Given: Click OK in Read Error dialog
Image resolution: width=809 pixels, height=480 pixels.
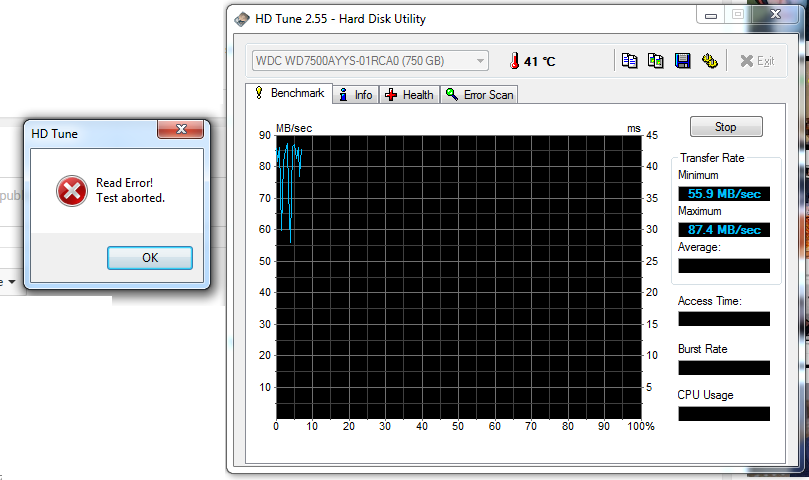Looking at the screenshot, I should coord(149,258).
